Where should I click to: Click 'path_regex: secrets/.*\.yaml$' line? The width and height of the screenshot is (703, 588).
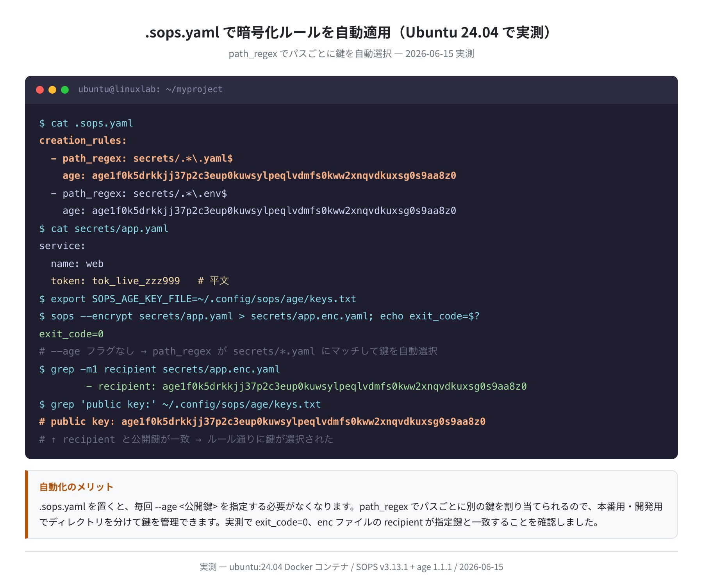pos(142,159)
